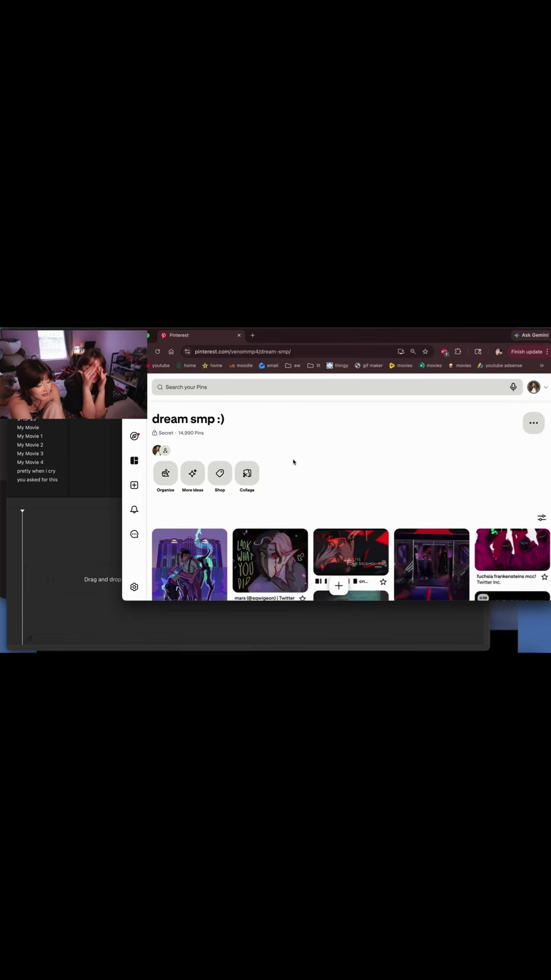Screen dimensions: 551x980
Task: Open the 'lit' bookmarks folder
Action: pyautogui.click(x=314, y=365)
